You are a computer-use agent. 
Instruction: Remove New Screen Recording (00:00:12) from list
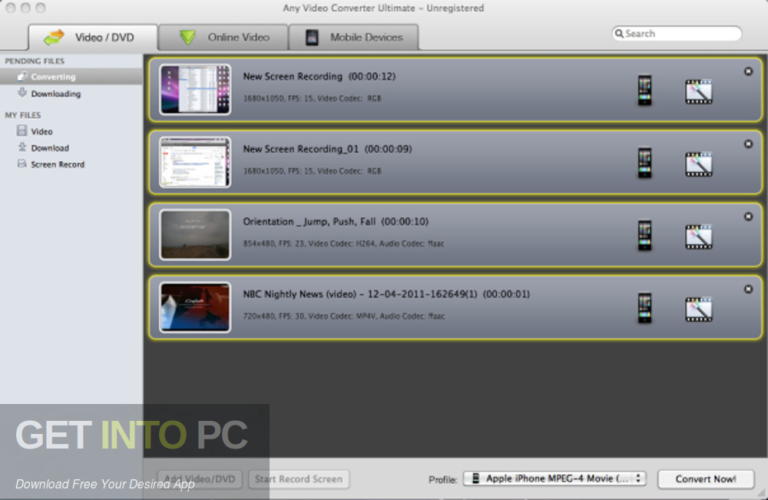[x=748, y=71]
